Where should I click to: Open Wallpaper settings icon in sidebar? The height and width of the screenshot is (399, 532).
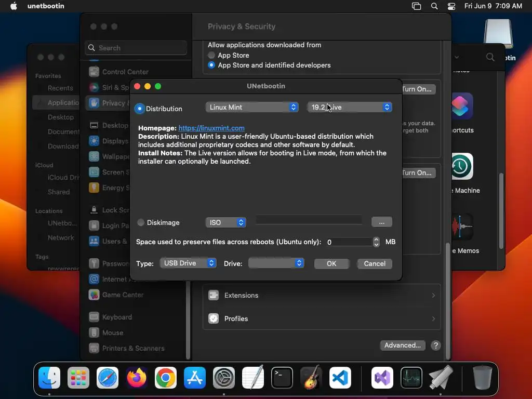click(94, 156)
